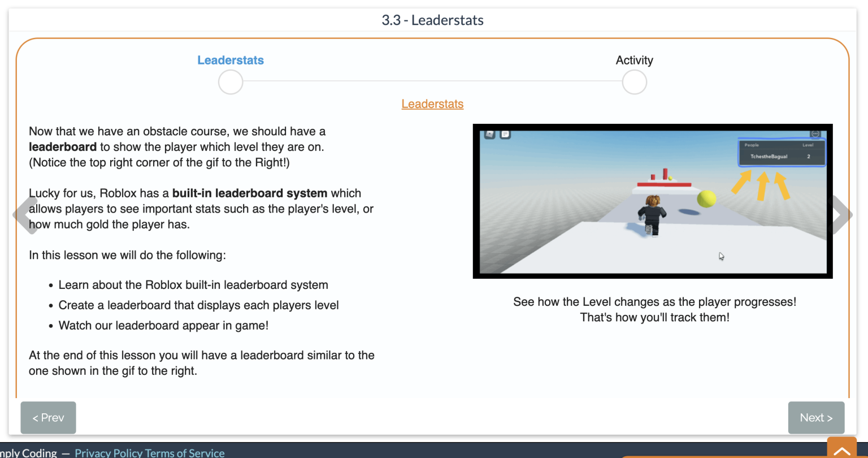Open the underlined Leaderstats link
The height and width of the screenshot is (458, 868).
coord(432,103)
